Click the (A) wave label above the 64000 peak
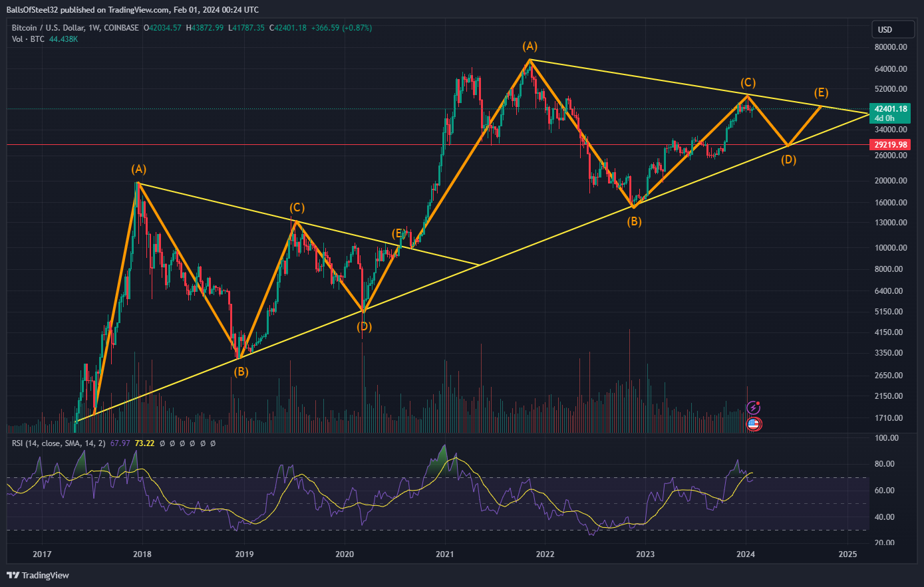This screenshot has height=587, width=924. coord(530,46)
